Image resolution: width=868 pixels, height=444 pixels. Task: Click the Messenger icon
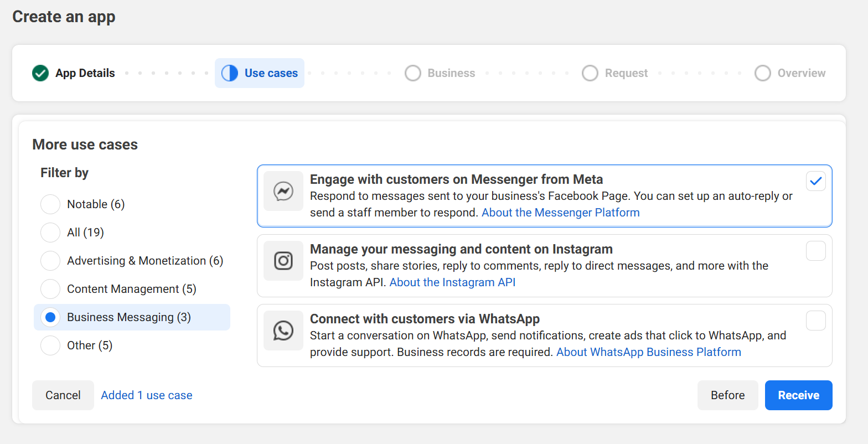[283, 191]
